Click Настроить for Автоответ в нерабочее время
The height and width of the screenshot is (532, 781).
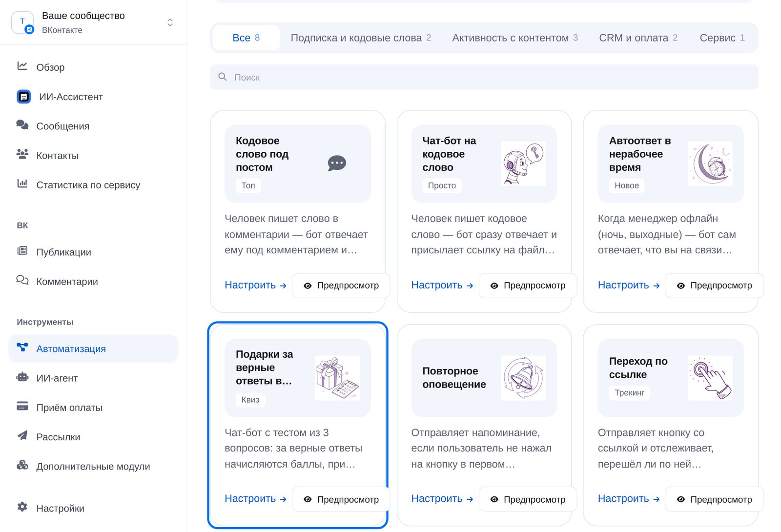coord(629,285)
